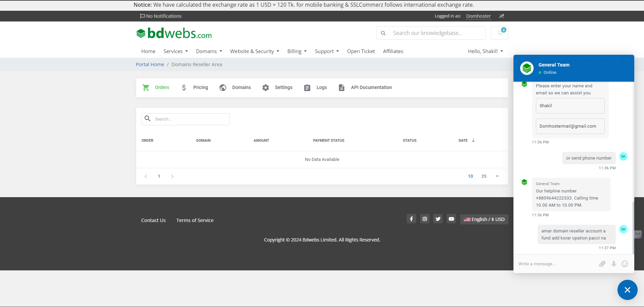Image resolution: width=644 pixels, height=307 pixels.
Task: Open the Home menu item
Action: pyautogui.click(x=148, y=51)
